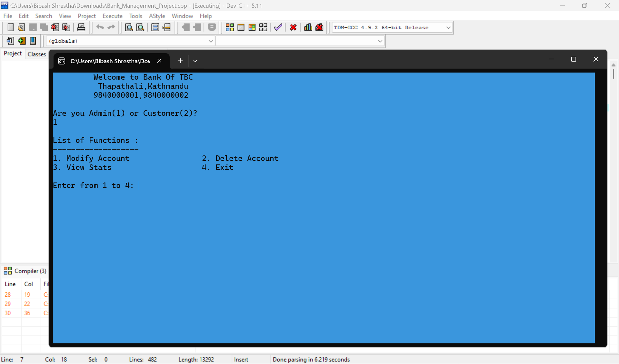Click the Run program icon
Viewport: 619px width, 364px height.
(241, 27)
